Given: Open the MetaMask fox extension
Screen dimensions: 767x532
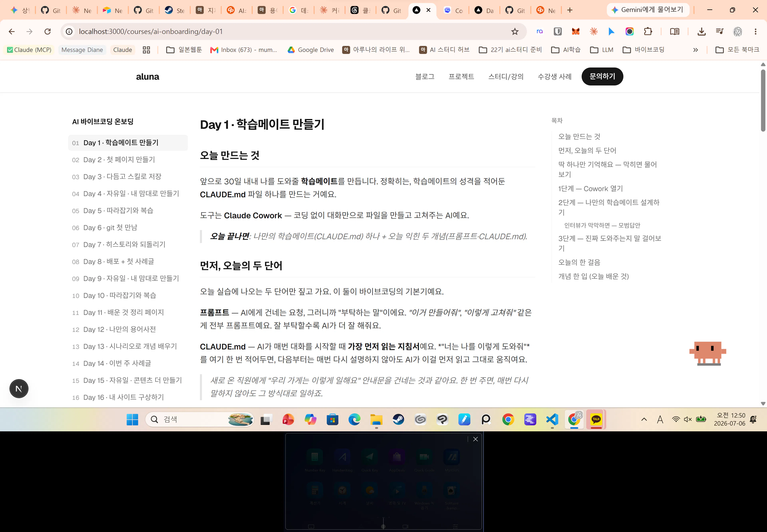Looking at the screenshot, I should click(x=576, y=31).
